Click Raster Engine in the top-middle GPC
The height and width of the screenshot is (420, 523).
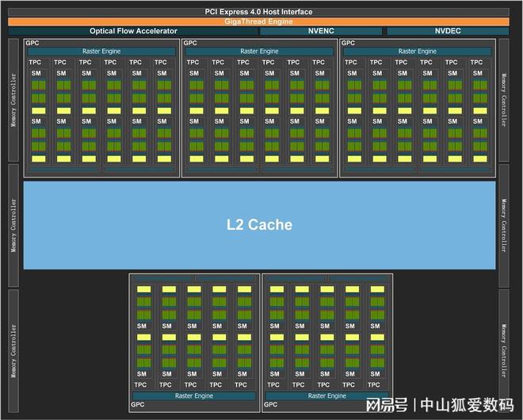click(x=259, y=52)
